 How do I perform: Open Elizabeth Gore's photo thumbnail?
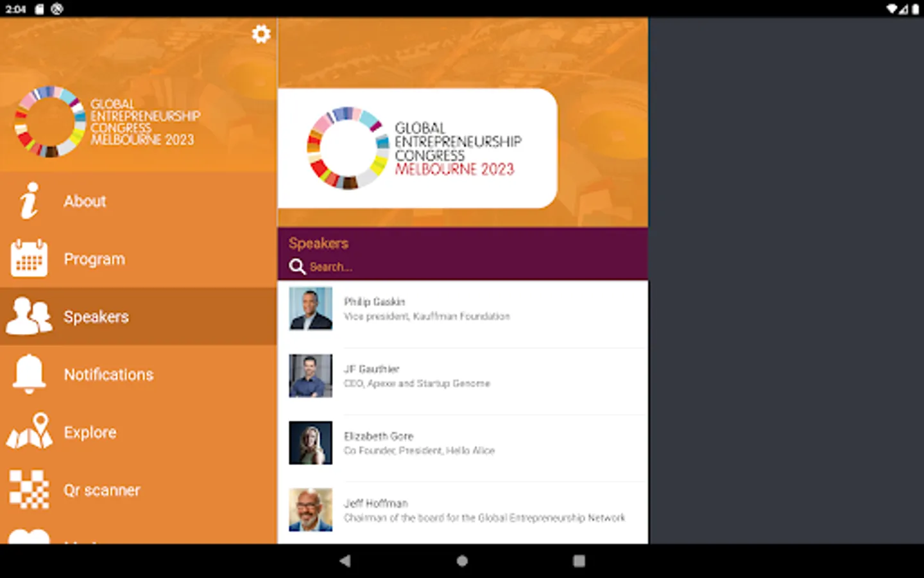[311, 442]
